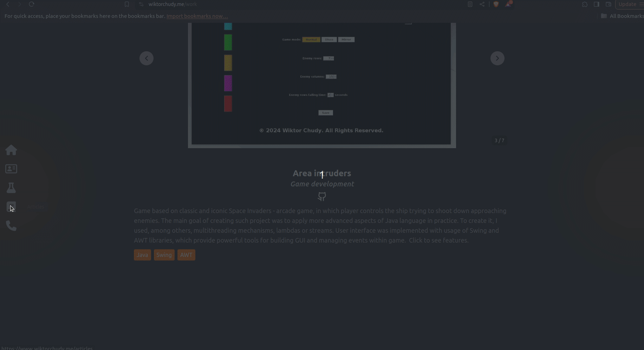The height and width of the screenshot is (350, 644).
Task: Click the 3 / 7 slide counter
Action: pyautogui.click(x=499, y=140)
